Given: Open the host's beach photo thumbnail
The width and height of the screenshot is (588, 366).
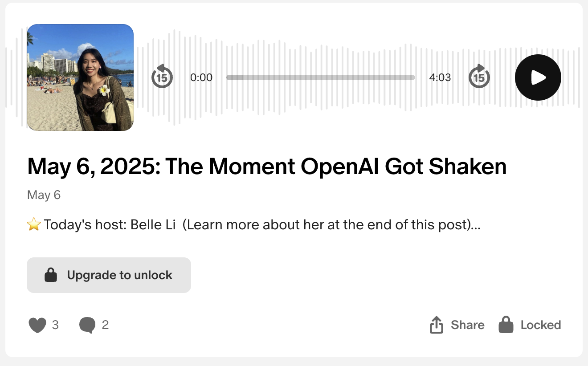Looking at the screenshot, I should tap(80, 77).
